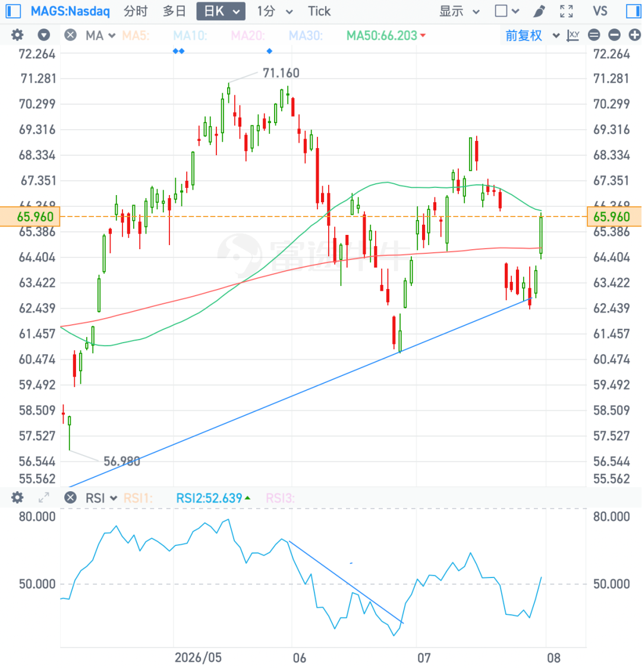The height and width of the screenshot is (672, 642).
Task: Enter fullscreen chart mode
Action: point(566,11)
